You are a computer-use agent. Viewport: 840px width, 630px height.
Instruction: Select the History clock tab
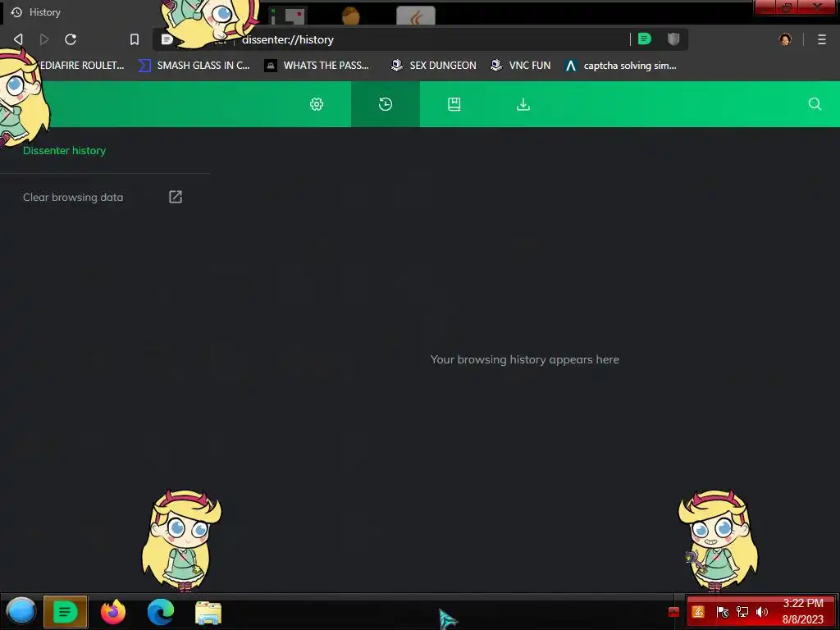point(386,104)
